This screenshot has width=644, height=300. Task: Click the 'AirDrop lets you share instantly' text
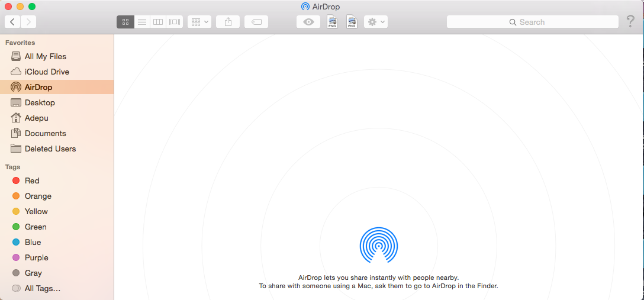(x=378, y=278)
